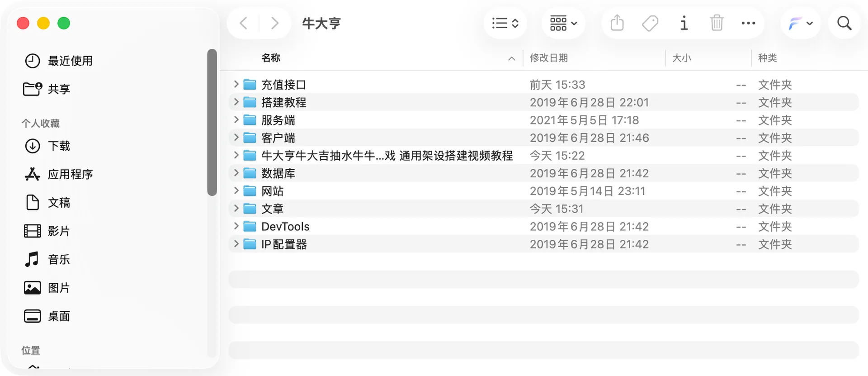Click the Tag toolbar icon
The image size is (868, 376).
tap(650, 23)
